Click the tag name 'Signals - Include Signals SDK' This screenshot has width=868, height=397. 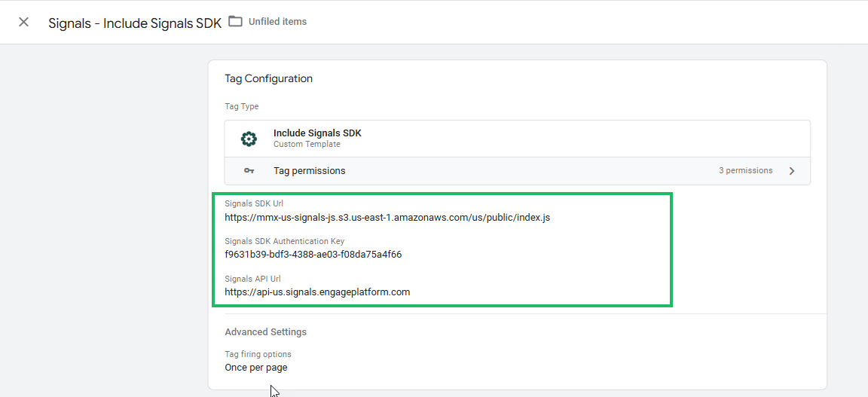(x=135, y=23)
